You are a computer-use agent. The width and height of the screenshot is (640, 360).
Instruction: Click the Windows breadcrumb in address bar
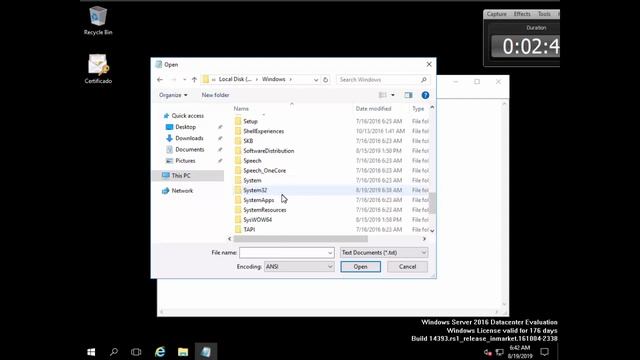click(x=273, y=79)
